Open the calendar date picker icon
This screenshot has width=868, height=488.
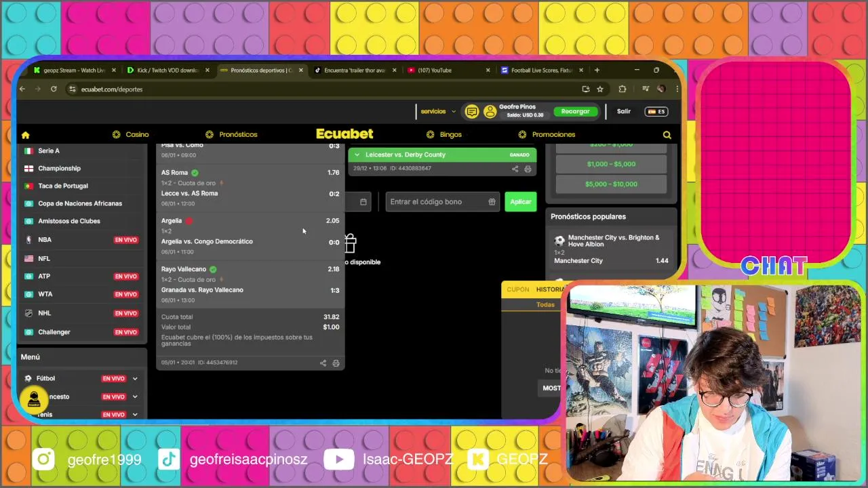[363, 202]
